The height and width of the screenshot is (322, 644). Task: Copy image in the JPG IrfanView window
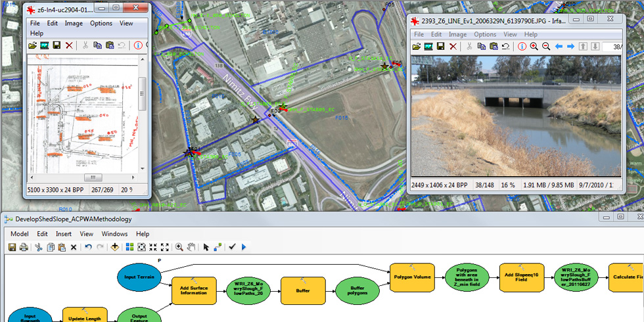[x=481, y=47]
